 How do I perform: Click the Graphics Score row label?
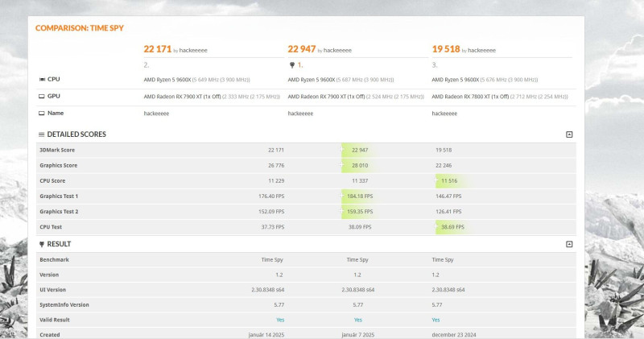pyautogui.click(x=58, y=165)
